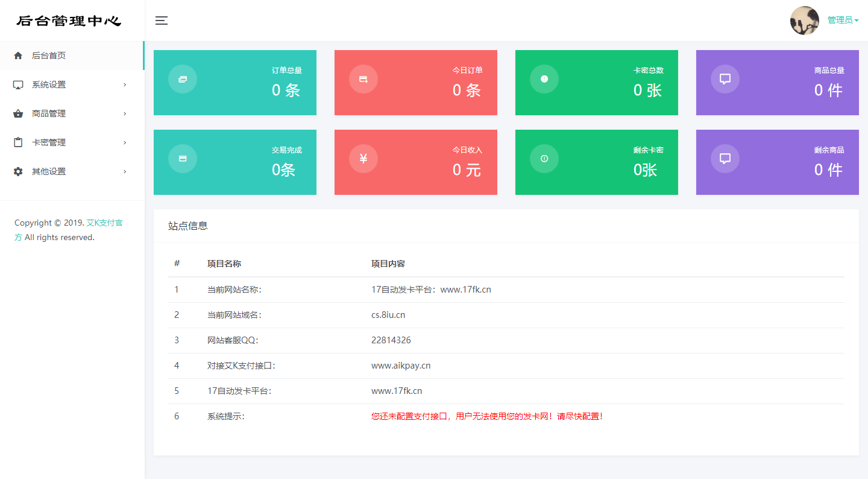
Task: Click the QQ number 22814326
Action: (391, 340)
